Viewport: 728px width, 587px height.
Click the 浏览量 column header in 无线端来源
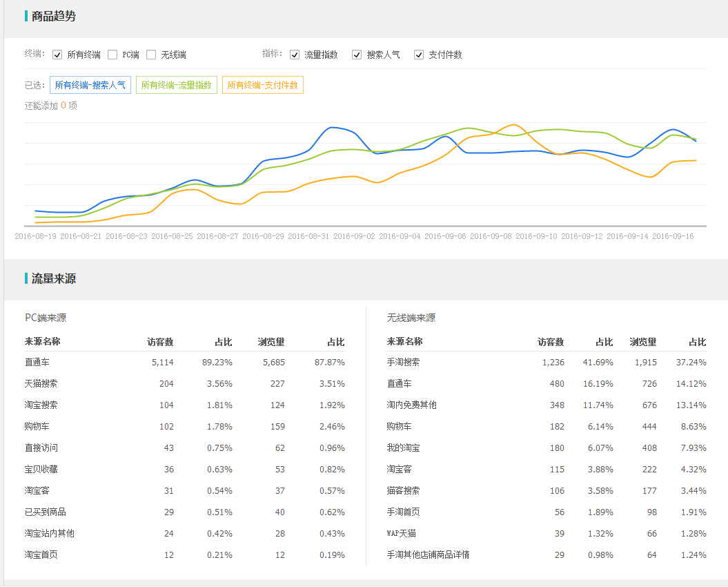click(643, 342)
